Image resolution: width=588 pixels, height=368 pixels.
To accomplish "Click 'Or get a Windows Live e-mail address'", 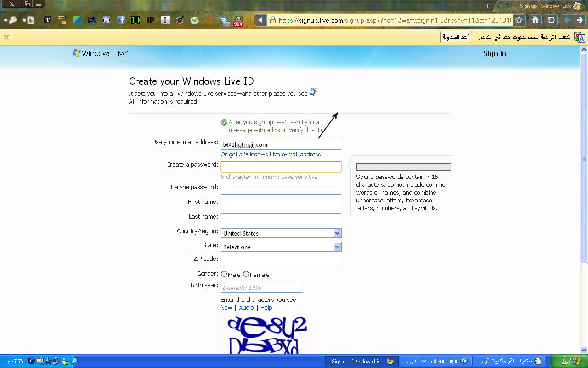I will point(271,155).
